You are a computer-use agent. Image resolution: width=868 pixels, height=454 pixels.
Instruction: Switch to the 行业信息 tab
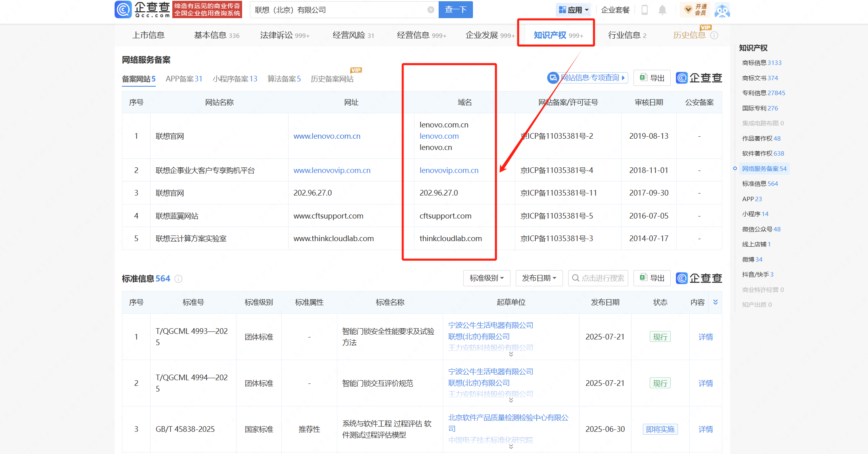click(x=627, y=35)
